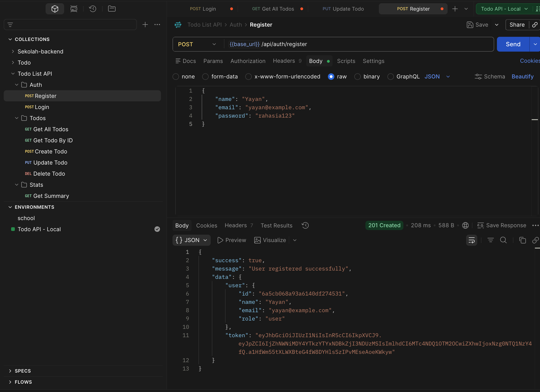Toggle the word wrap icon in response
This screenshot has width=540, height=392.
point(471,240)
